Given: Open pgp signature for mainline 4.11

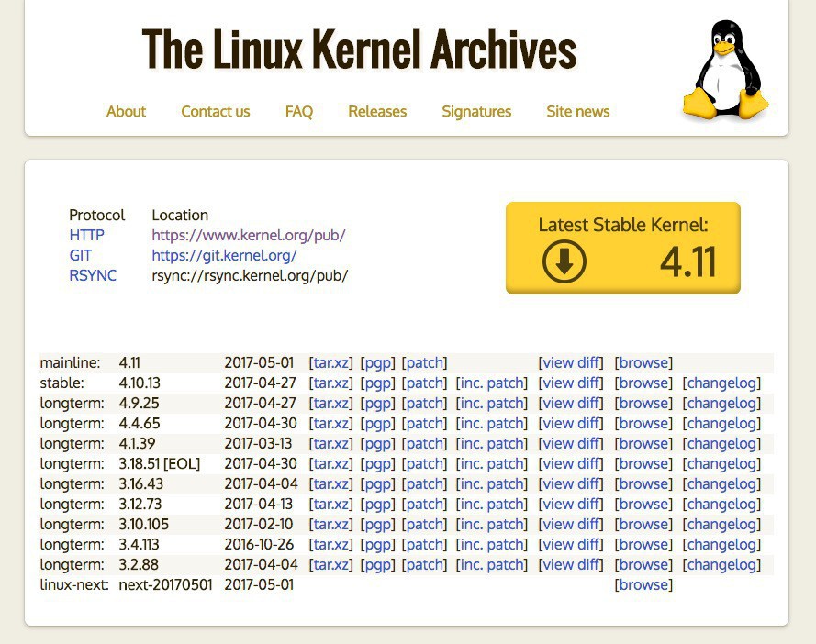Looking at the screenshot, I should pyautogui.click(x=378, y=362).
